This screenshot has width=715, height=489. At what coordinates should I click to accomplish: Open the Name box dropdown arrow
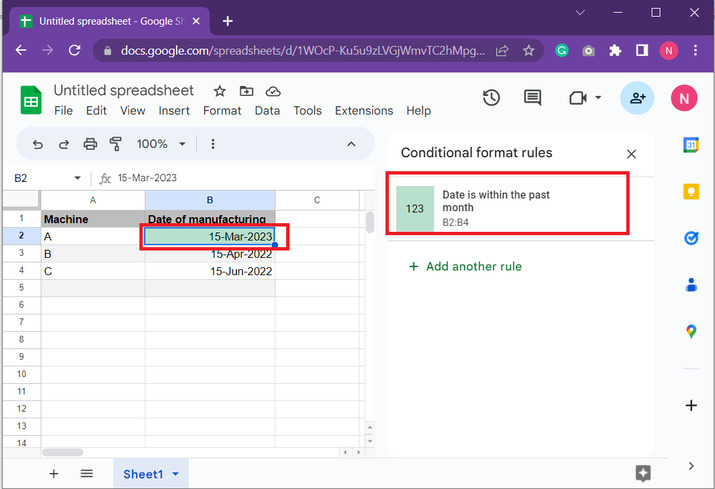click(x=78, y=178)
